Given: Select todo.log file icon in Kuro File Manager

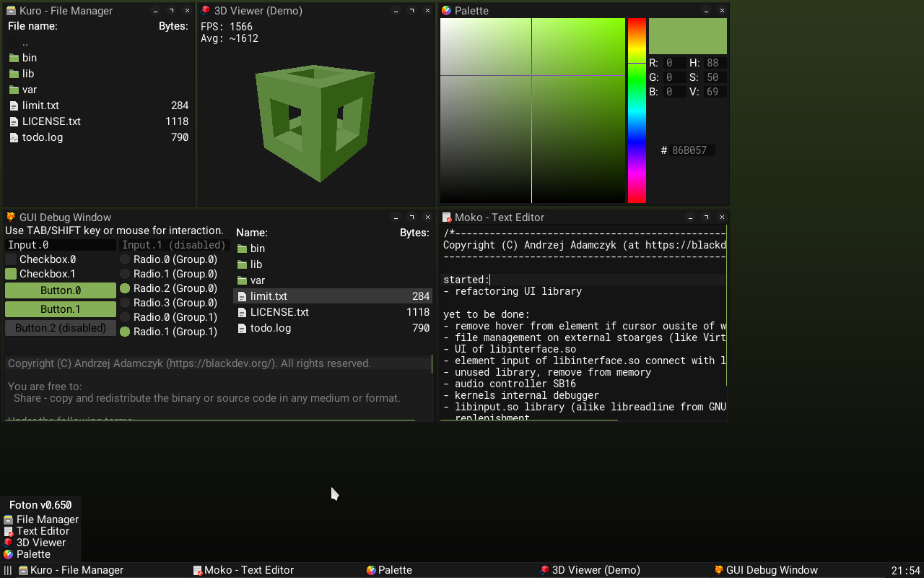Looking at the screenshot, I should [x=14, y=137].
